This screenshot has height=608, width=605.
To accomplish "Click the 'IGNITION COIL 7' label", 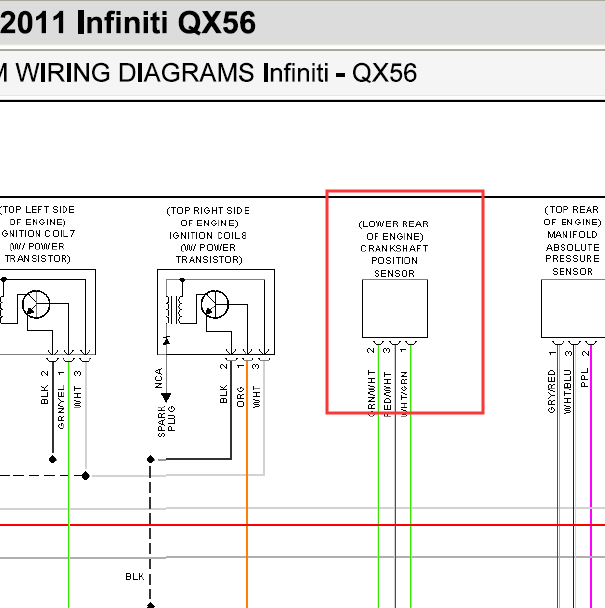I will (38, 234).
